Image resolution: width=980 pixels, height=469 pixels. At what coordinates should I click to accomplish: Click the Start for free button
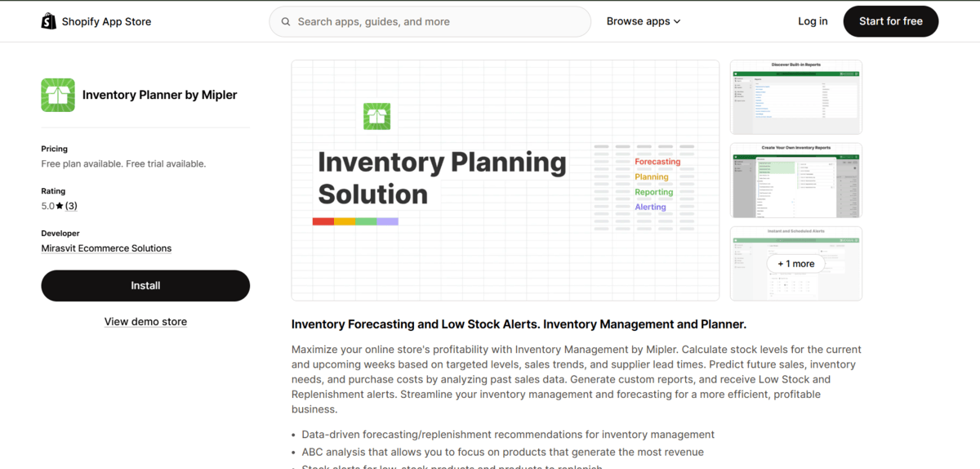(x=891, y=21)
